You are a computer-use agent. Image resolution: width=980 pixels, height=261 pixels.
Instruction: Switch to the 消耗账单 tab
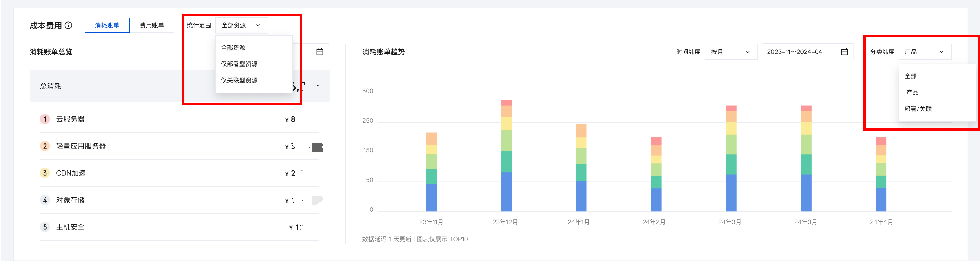pyautogui.click(x=107, y=25)
